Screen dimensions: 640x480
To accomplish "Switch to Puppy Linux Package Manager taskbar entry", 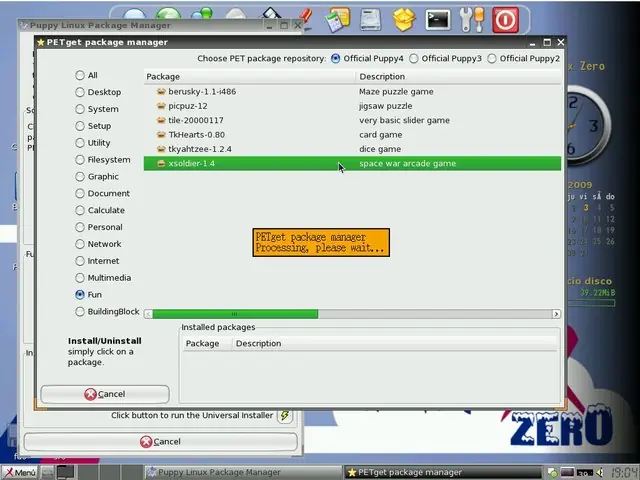I will tap(243, 472).
